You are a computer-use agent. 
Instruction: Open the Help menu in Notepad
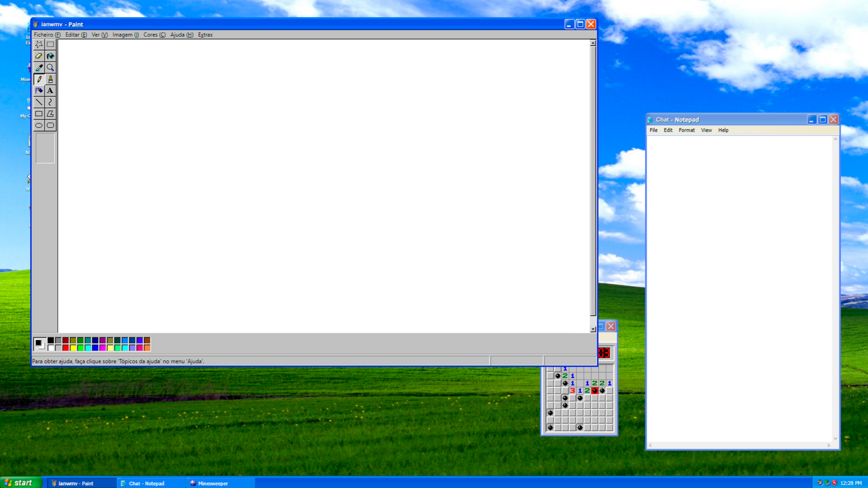tap(723, 130)
